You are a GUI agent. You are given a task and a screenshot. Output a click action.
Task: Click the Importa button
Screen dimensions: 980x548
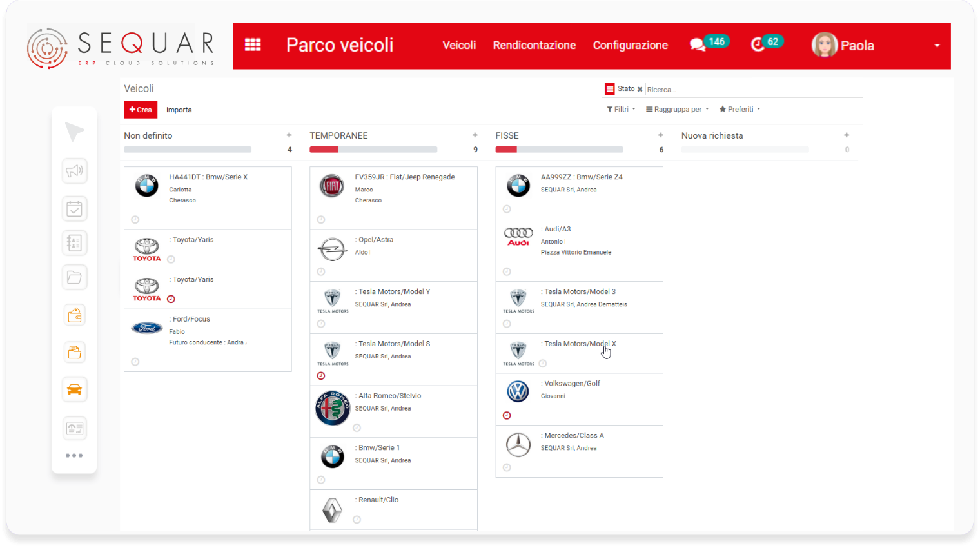point(179,110)
